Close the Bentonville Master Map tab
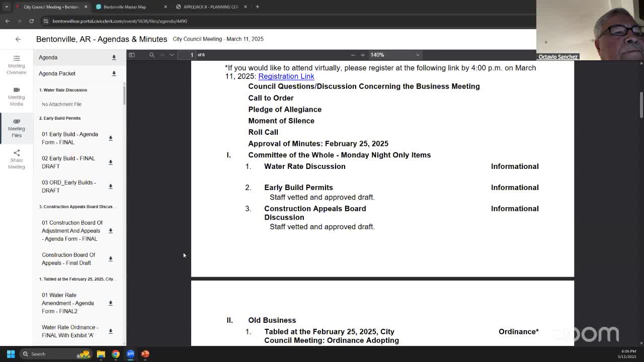The width and height of the screenshot is (644, 362). 166,7
